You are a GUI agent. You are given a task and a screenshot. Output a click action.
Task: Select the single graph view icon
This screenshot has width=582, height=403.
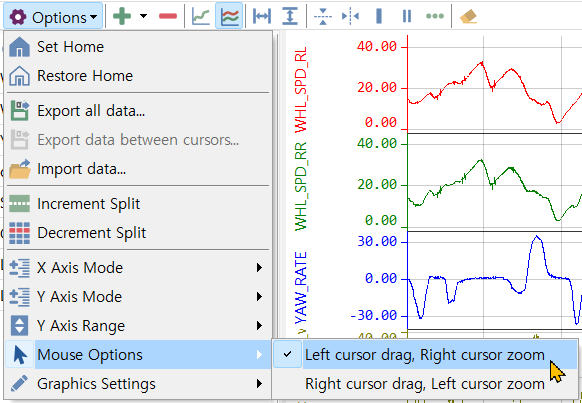[201, 17]
